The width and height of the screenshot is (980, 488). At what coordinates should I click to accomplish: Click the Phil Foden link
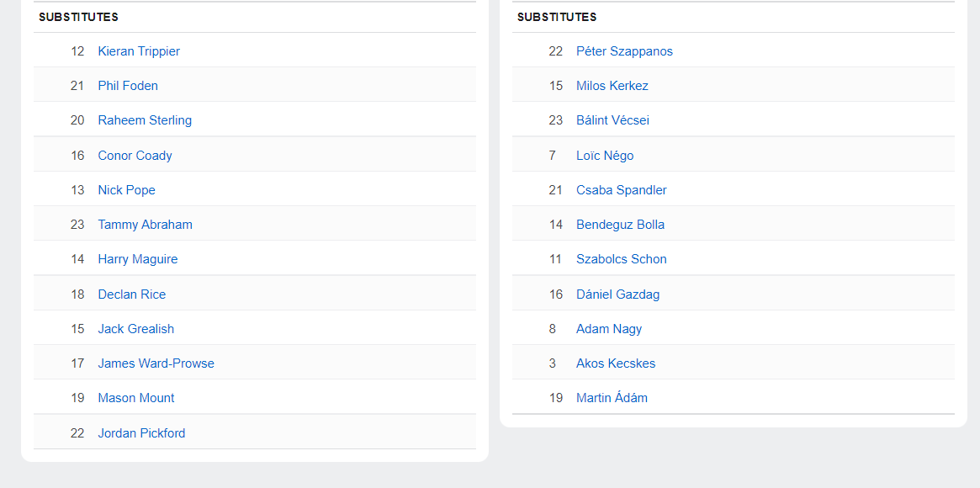click(128, 86)
